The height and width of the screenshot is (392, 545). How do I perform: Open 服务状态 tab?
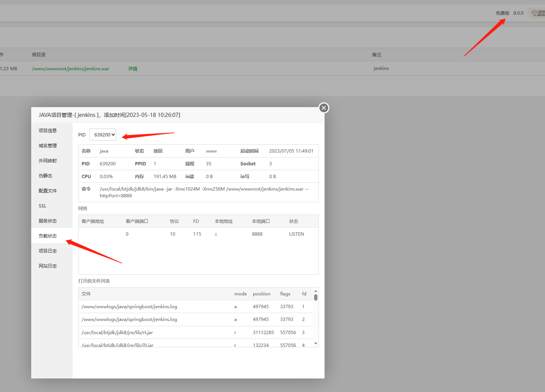(x=48, y=221)
